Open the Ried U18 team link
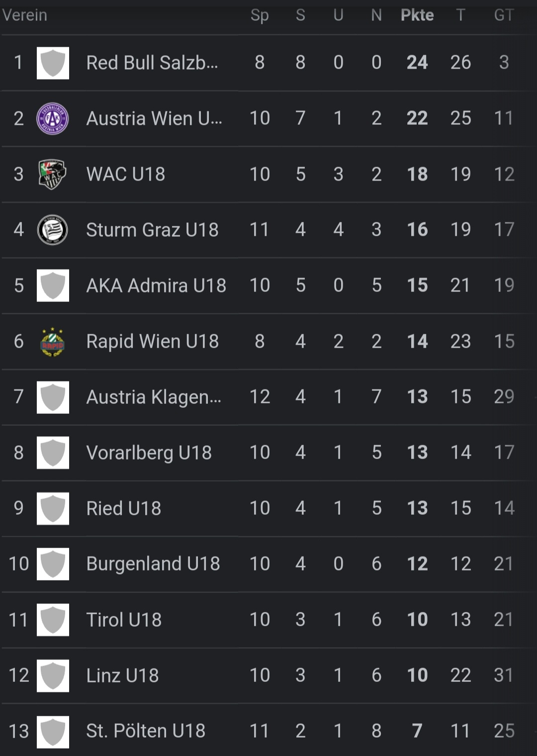537x756 pixels. [x=124, y=508]
